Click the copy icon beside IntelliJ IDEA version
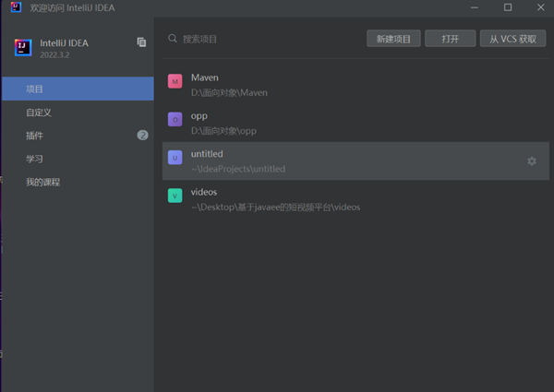This screenshot has height=392, width=554. [x=141, y=42]
